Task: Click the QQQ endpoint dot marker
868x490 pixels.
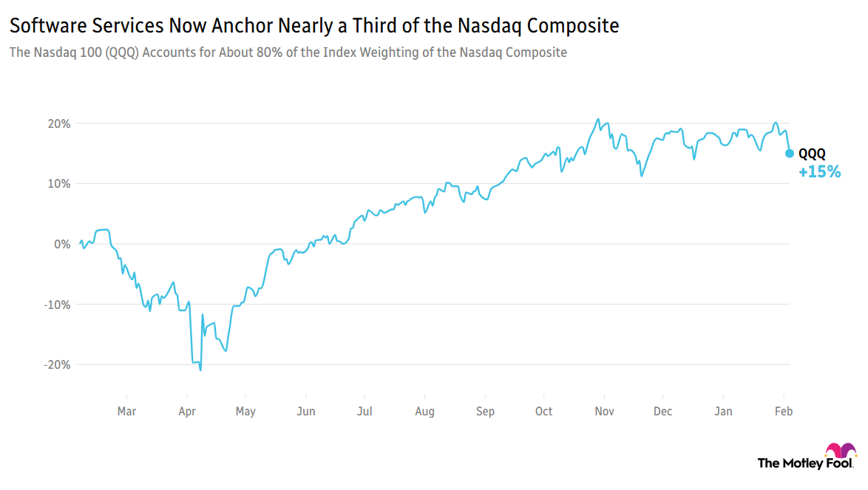Action: pos(789,153)
